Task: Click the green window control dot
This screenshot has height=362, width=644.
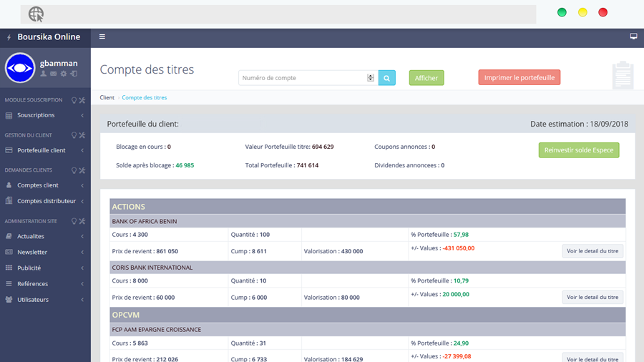Action: (x=562, y=12)
